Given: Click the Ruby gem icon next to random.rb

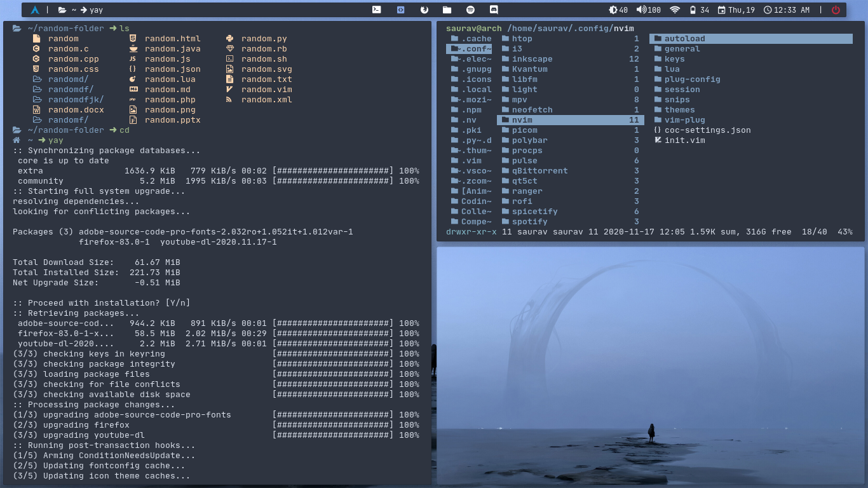Looking at the screenshot, I should coord(229,49).
